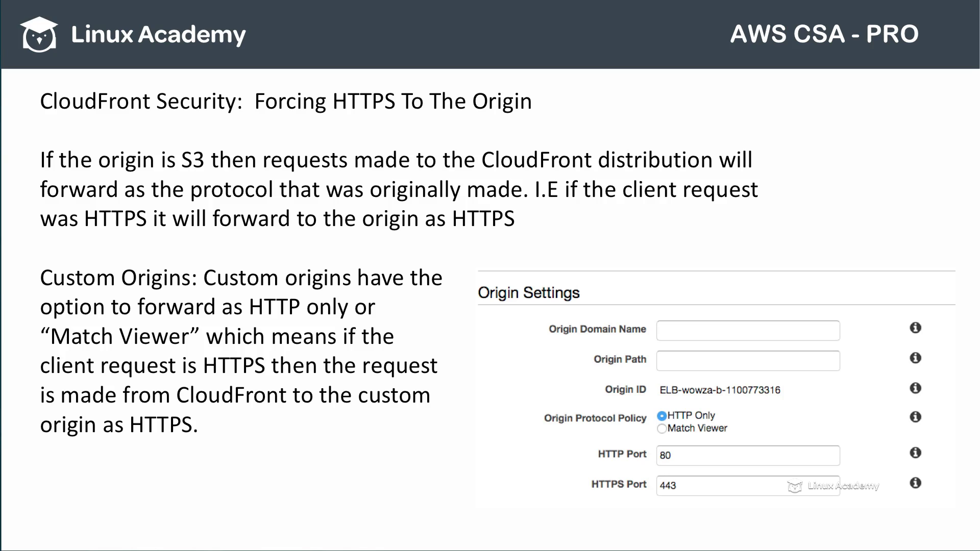Click the Origin ID label
980x551 pixels.
tap(626, 389)
